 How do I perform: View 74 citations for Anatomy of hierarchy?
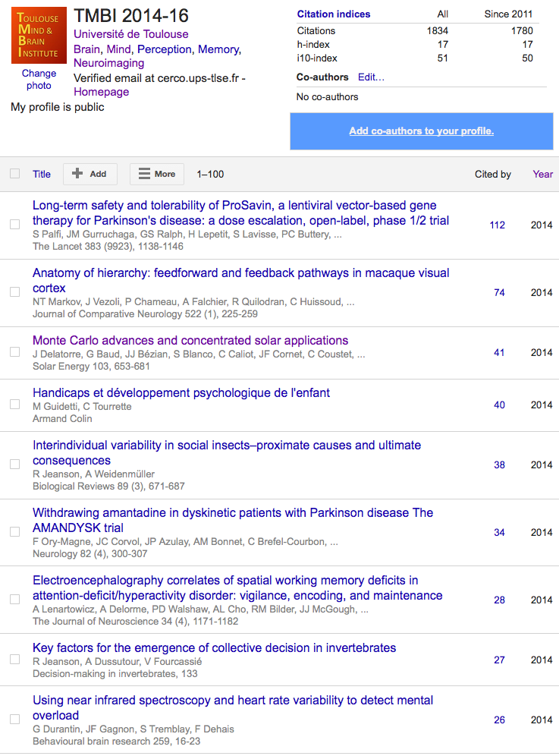[x=499, y=292]
